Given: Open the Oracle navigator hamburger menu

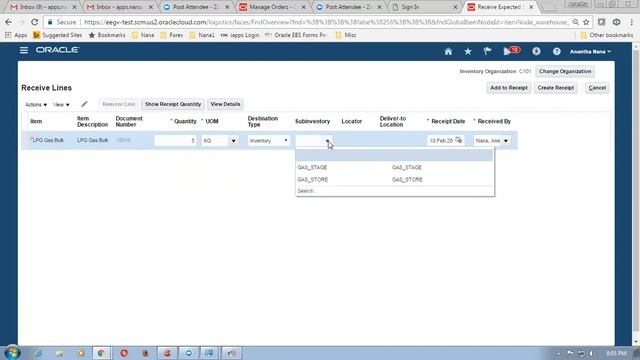Looking at the screenshot, I should pos(24,50).
